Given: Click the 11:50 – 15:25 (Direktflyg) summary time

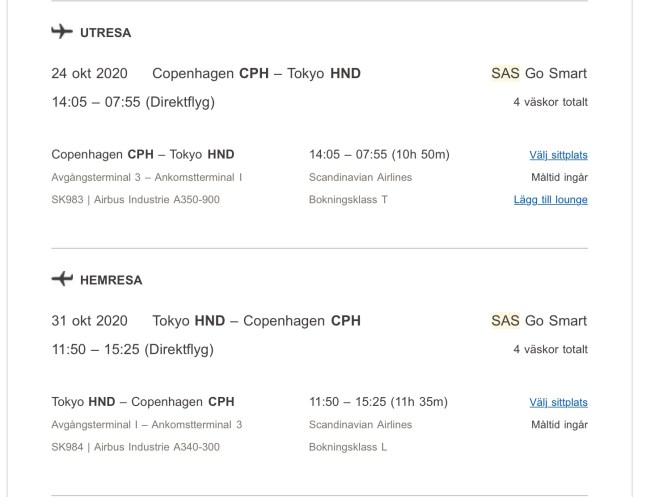Looking at the screenshot, I should point(133,350).
